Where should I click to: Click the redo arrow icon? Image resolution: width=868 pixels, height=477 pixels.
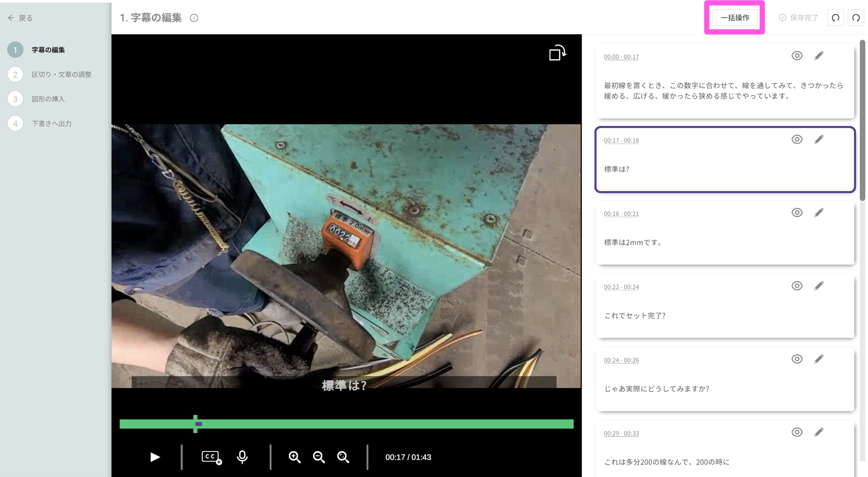point(856,18)
